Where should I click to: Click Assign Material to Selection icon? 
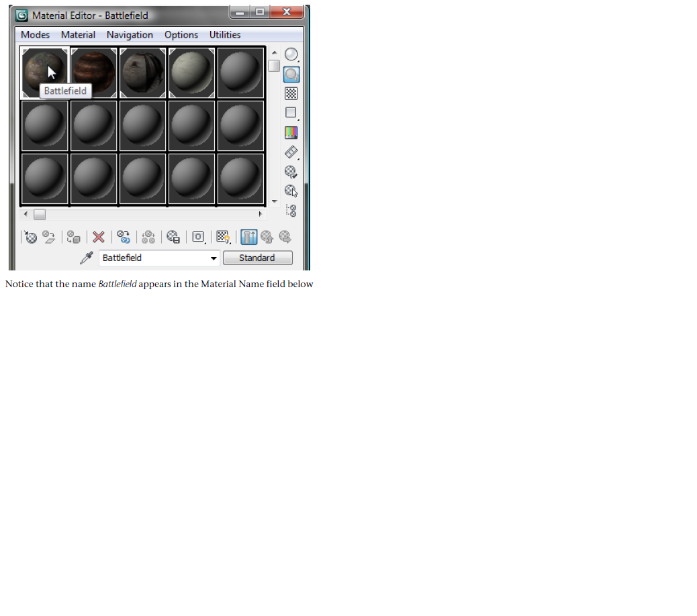point(73,237)
